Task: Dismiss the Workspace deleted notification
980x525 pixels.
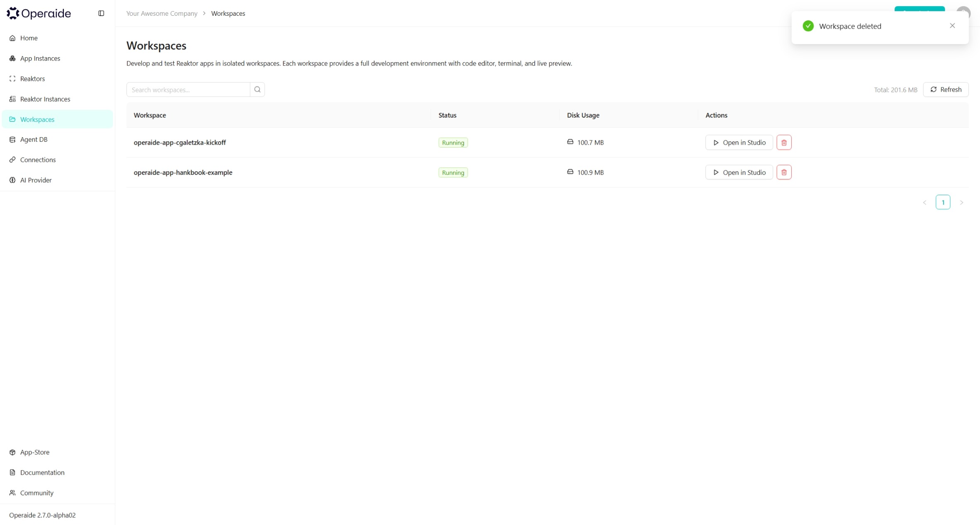Action: 952,26
